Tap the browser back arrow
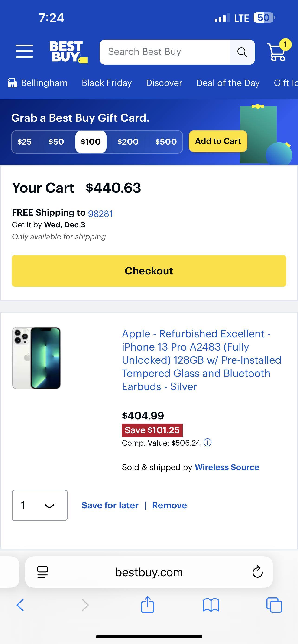Image resolution: width=298 pixels, height=644 pixels. click(20, 605)
